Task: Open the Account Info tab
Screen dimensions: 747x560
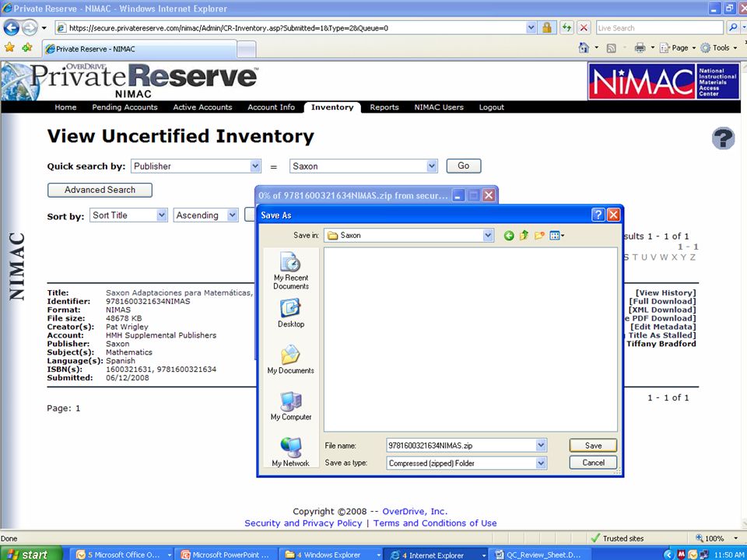Action: tap(271, 107)
